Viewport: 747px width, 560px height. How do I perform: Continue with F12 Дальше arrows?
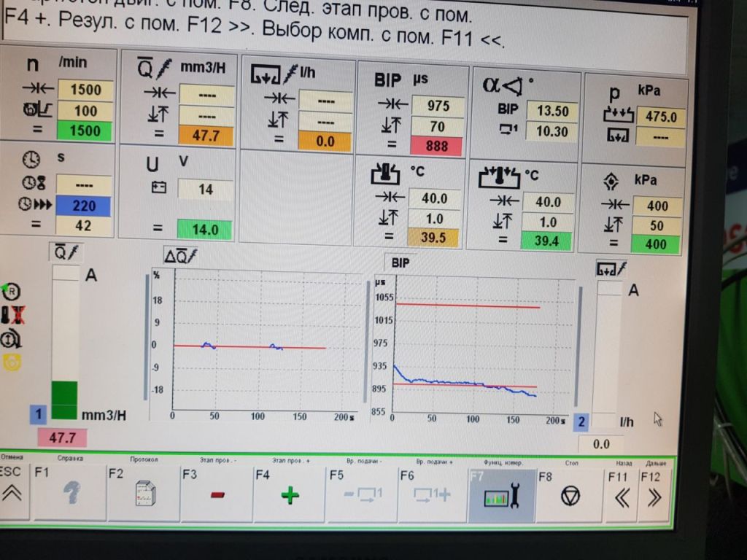(x=654, y=497)
